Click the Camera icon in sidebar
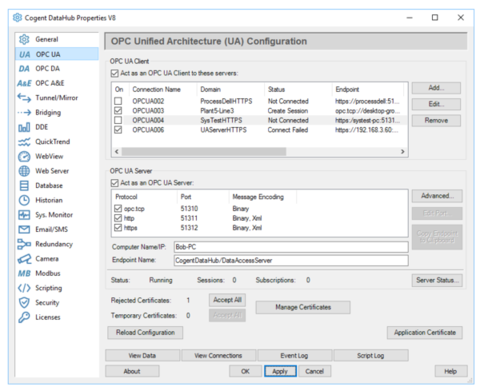 [x=24, y=259]
